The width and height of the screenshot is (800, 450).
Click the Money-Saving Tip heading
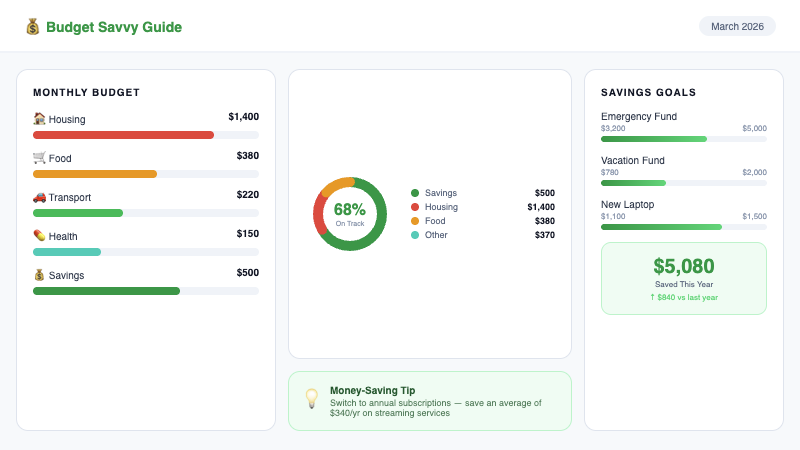click(x=372, y=390)
